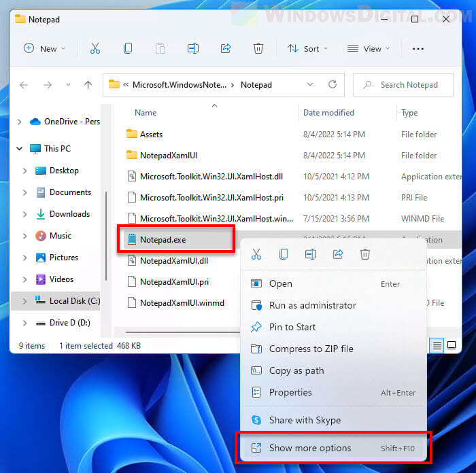476x473 pixels.
Task: Switch to the details view icon in the status bar
Action: pyautogui.click(x=437, y=345)
